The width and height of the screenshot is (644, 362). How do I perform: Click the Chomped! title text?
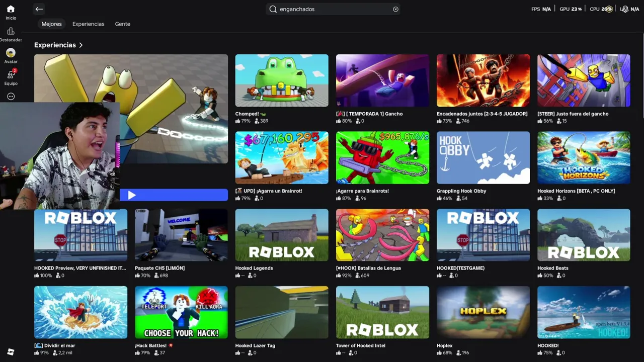click(x=250, y=114)
